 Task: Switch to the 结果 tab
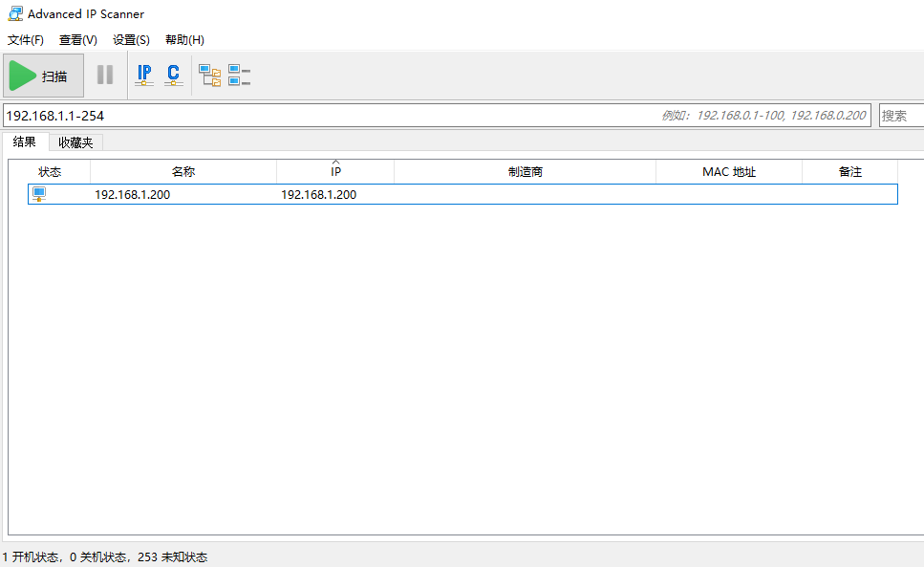25,142
